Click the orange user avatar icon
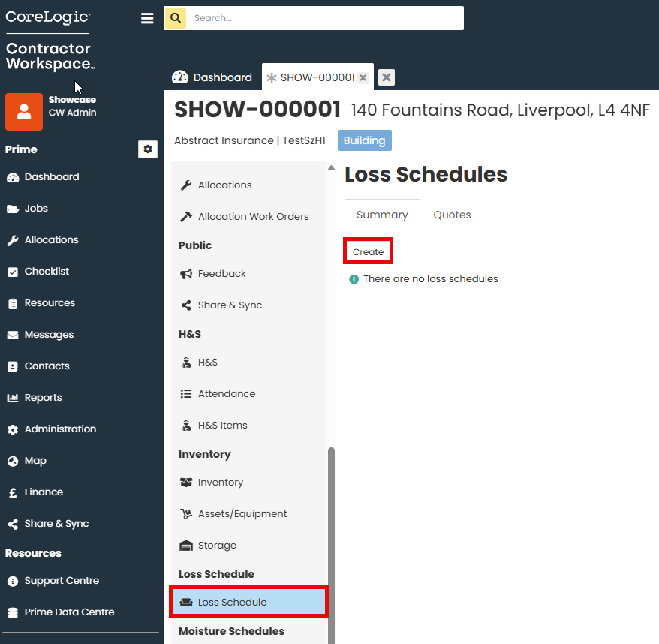The image size is (659, 644). click(24, 111)
